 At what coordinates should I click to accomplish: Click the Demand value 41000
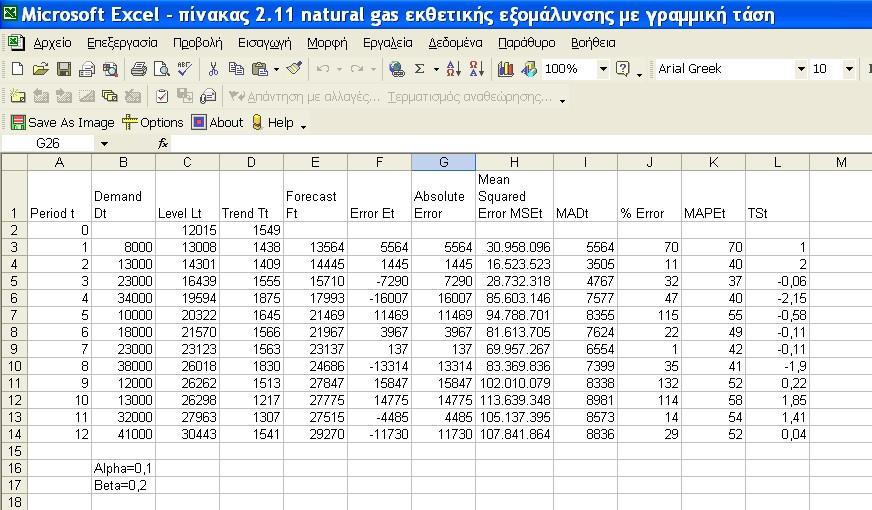pyautogui.click(x=123, y=434)
